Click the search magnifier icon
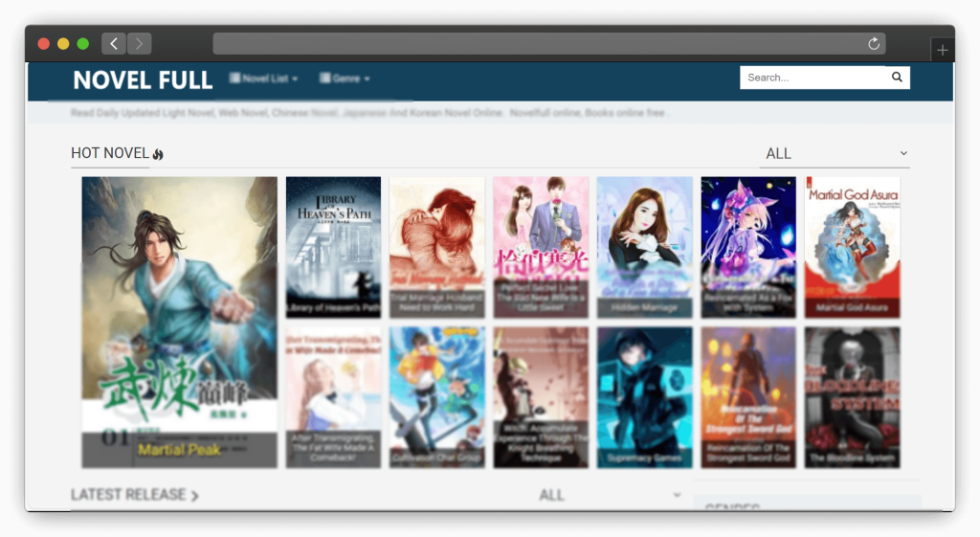The width and height of the screenshot is (980, 537). (897, 78)
